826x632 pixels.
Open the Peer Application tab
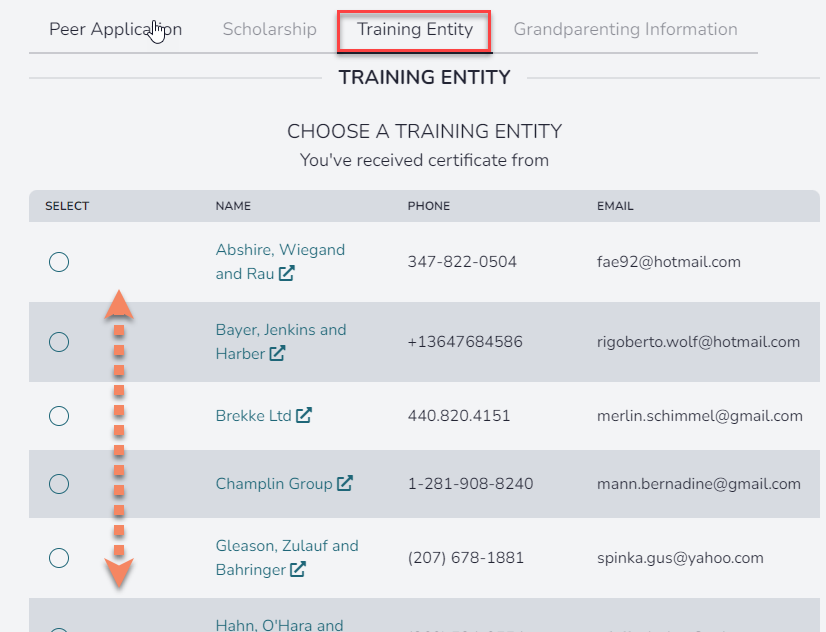click(115, 29)
